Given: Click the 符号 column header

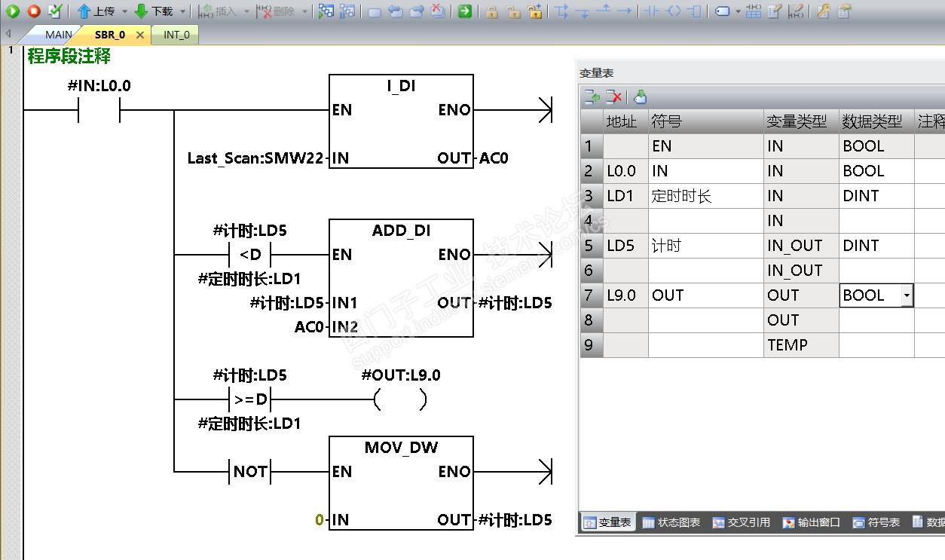Looking at the screenshot, I should (x=705, y=121).
